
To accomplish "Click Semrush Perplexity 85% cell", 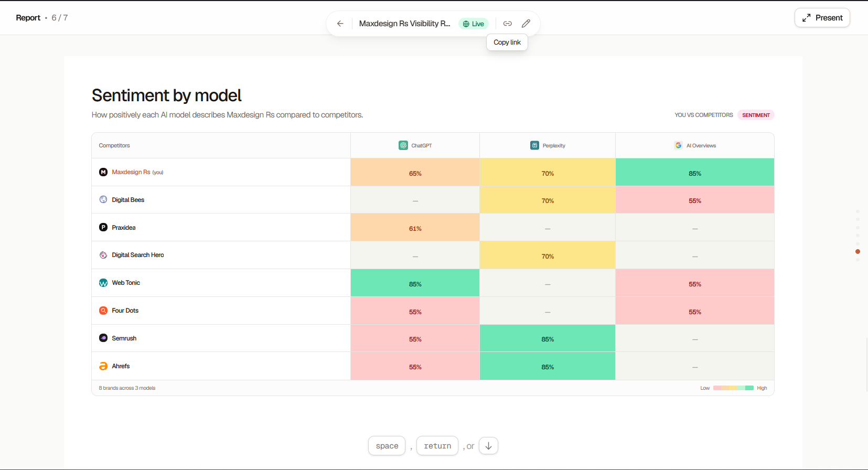I will coord(548,338).
